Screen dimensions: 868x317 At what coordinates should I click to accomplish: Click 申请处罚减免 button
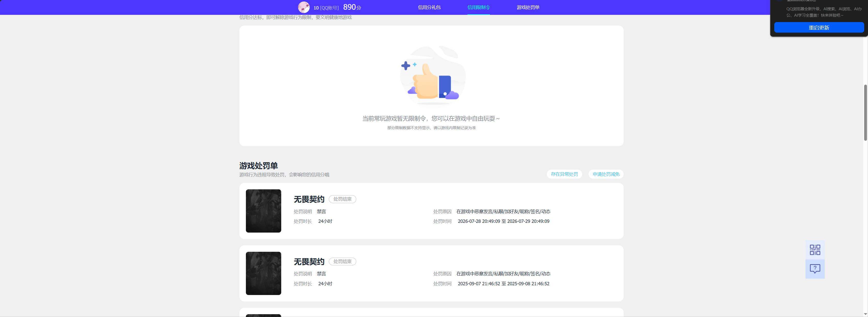coord(606,174)
